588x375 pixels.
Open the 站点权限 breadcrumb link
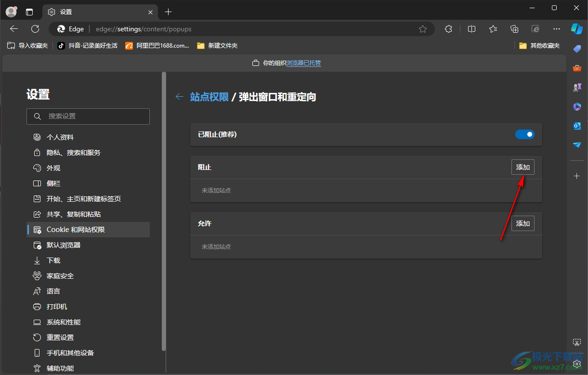coord(209,97)
